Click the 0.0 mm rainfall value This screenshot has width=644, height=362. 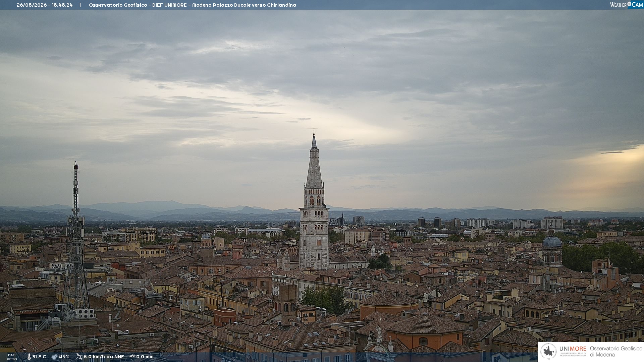click(x=145, y=357)
